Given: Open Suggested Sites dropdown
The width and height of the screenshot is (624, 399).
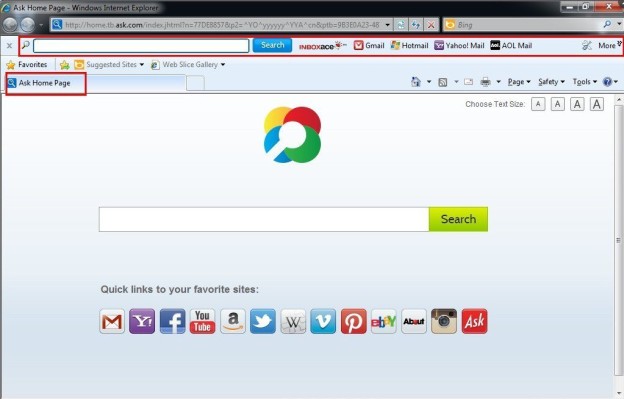Looking at the screenshot, I should click(109, 64).
